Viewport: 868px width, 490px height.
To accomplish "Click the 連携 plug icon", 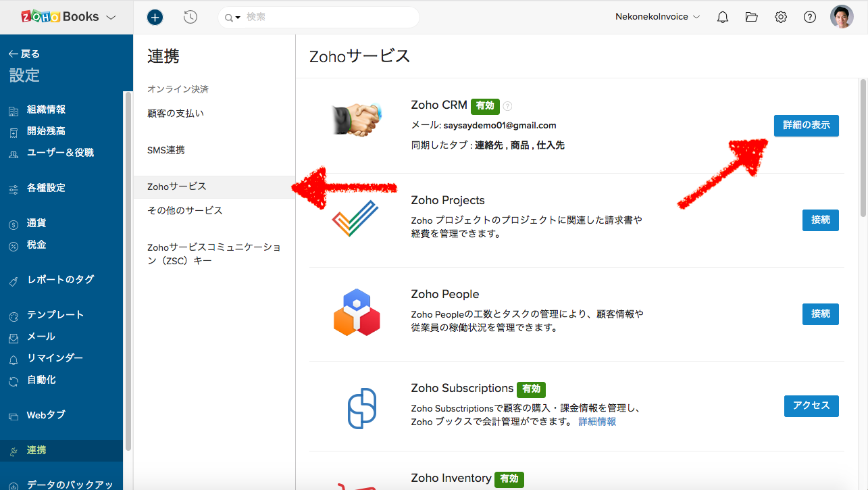I will point(14,451).
